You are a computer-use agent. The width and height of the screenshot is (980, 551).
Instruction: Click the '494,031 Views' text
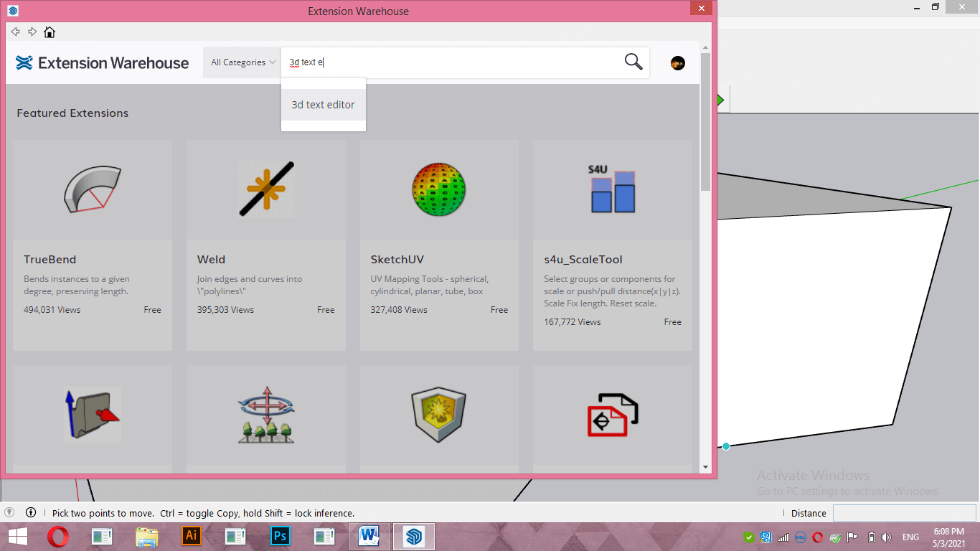[x=52, y=310]
